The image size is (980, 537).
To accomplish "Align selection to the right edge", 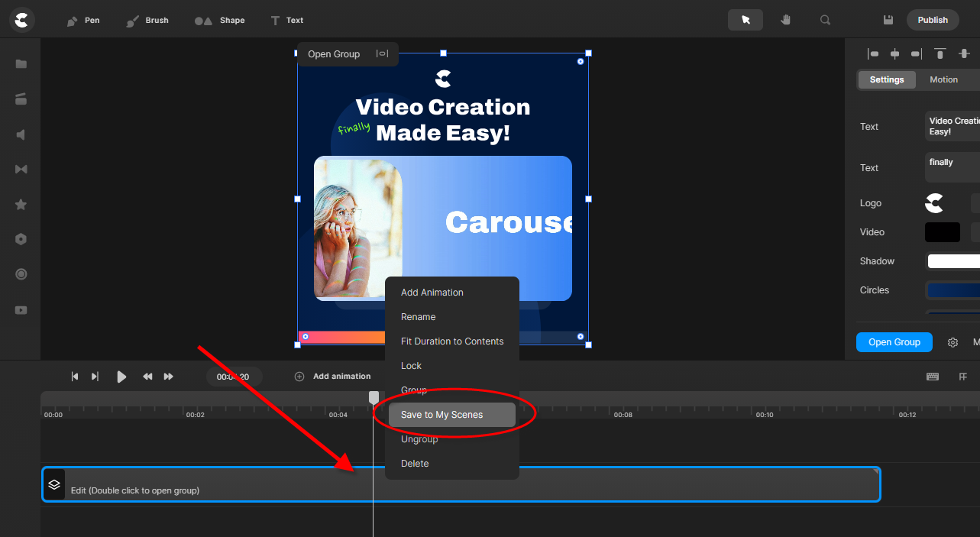I will pos(916,53).
